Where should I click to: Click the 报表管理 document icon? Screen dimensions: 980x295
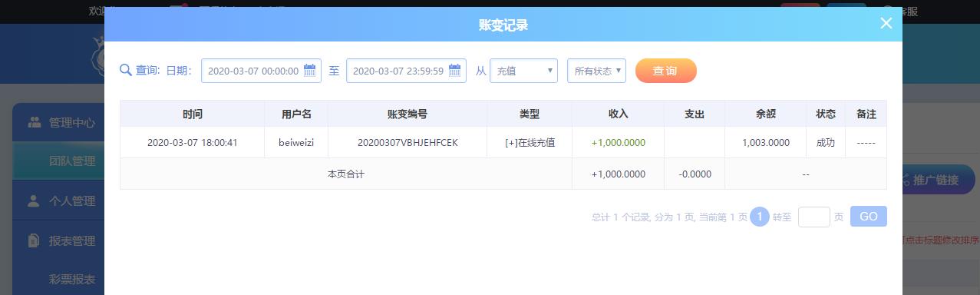[33, 240]
